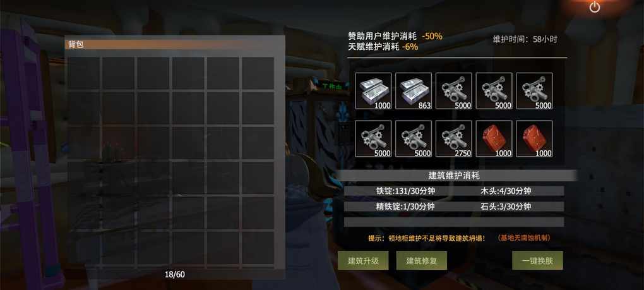Select the first gear parts stack in bottom row

coord(373,138)
